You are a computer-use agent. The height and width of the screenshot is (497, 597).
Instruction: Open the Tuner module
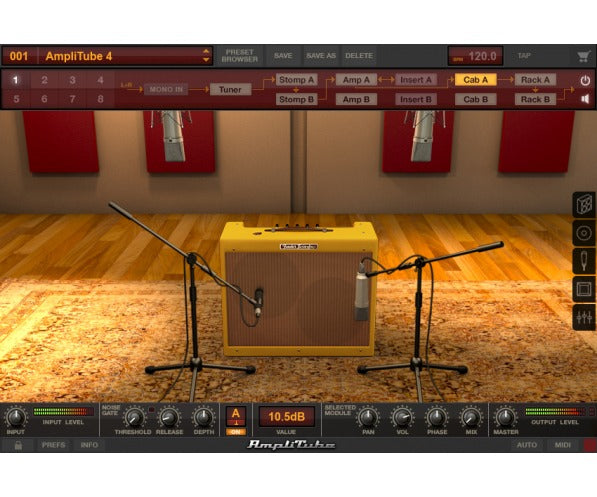230,89
